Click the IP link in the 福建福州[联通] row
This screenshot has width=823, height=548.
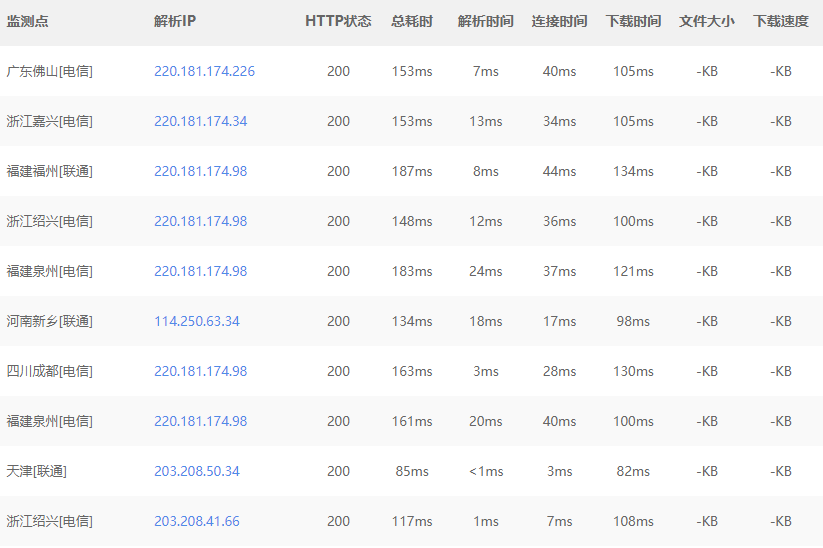(200, 171)
